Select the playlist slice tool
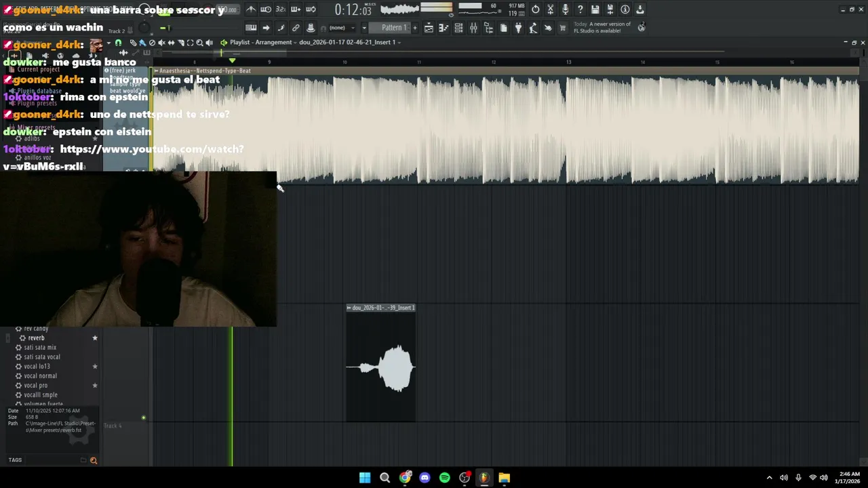 tap(180, 42)
